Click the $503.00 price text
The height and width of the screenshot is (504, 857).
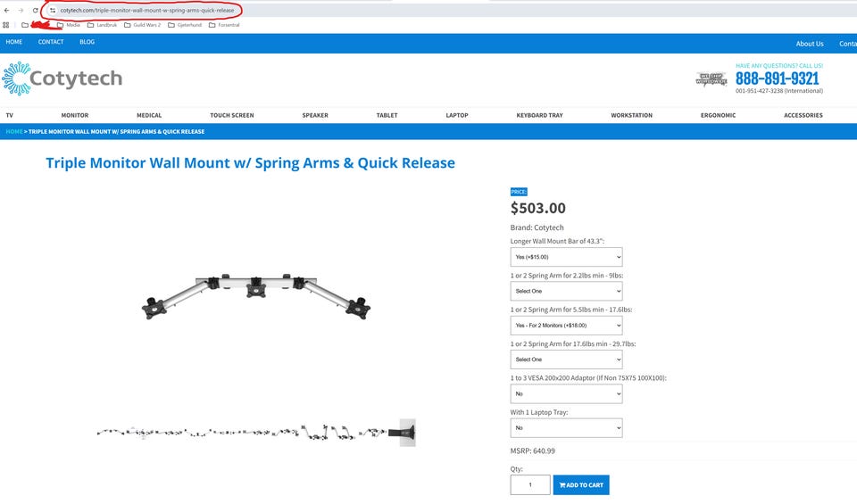point(537,208)
